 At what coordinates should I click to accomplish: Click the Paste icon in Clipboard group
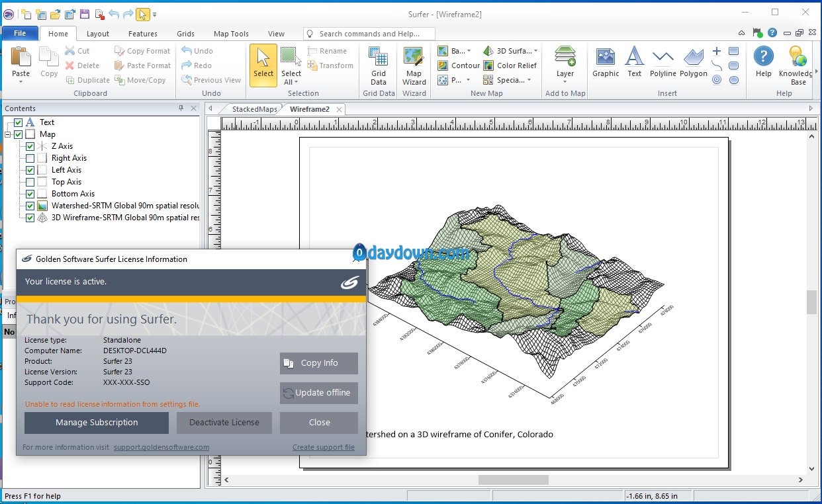point(21,58)
